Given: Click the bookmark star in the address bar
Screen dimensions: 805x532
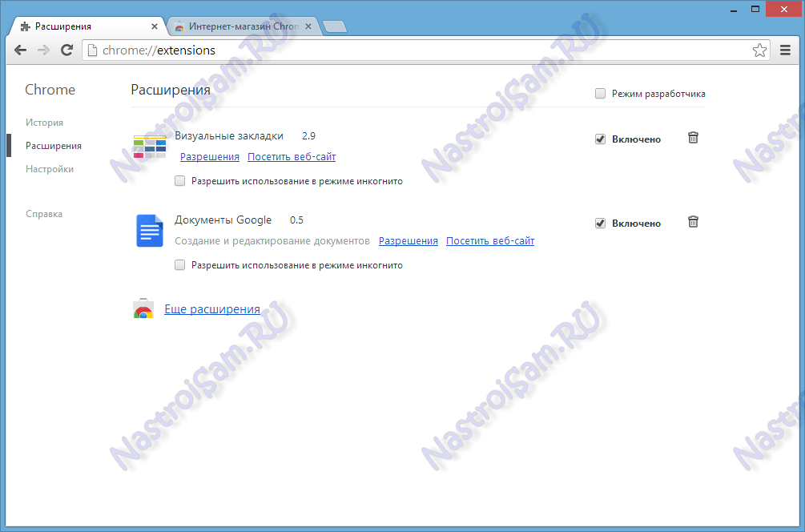Looking at the screenshot, I should point(759,49).
